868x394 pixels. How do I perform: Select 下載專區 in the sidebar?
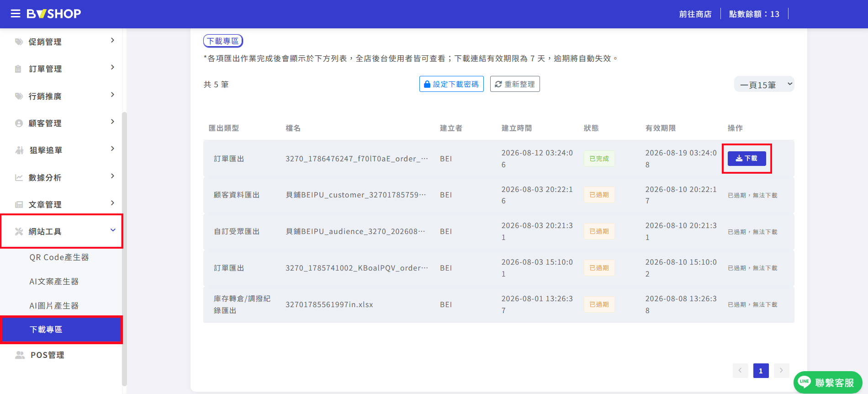(61, 330)
